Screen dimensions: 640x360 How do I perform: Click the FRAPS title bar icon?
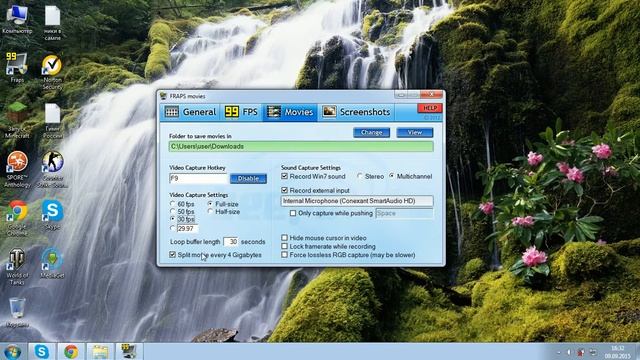tap(164, 96)
